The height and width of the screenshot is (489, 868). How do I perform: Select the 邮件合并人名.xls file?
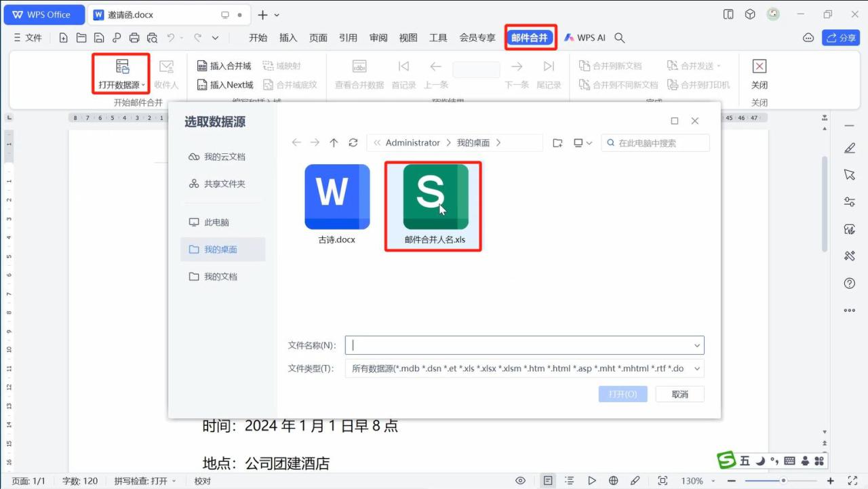[x=435, y=206]
